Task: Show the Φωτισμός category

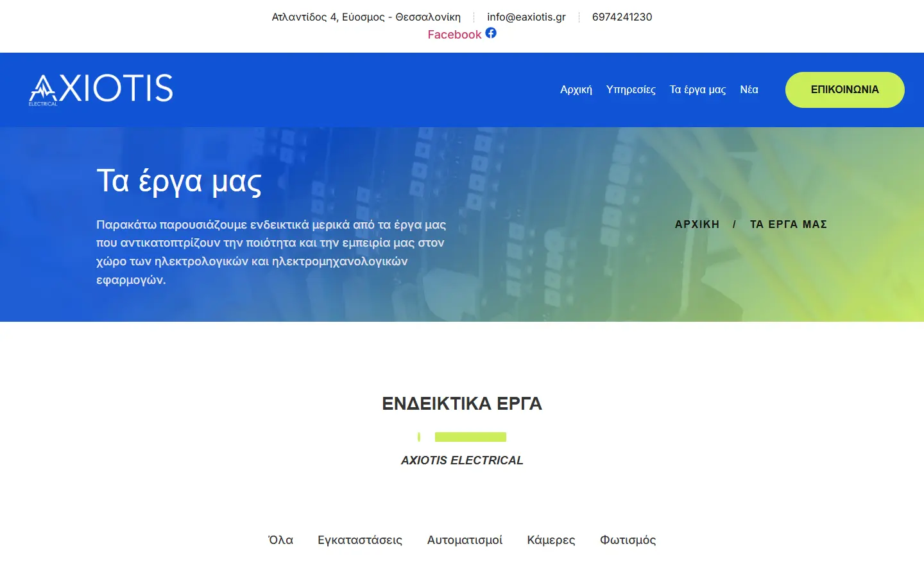Action: click(x=628, y=540)
